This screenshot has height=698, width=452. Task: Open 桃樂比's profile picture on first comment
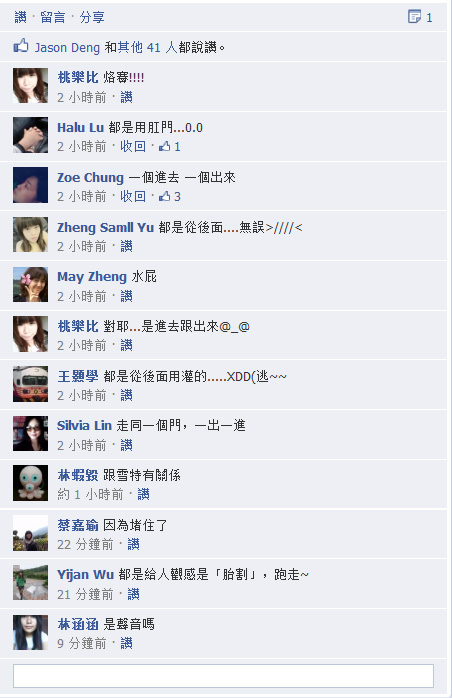click(x=30, y=85)
